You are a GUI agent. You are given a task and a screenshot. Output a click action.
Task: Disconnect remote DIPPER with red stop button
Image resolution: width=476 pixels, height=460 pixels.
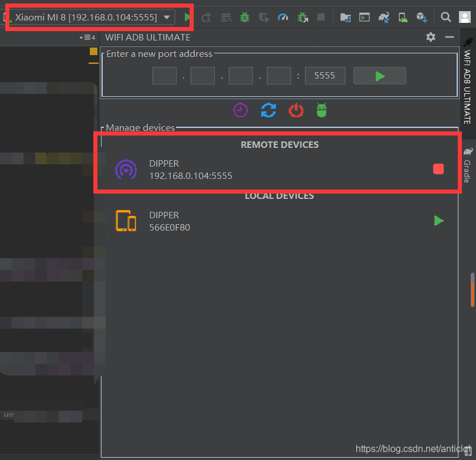click(x=438, y=169)
